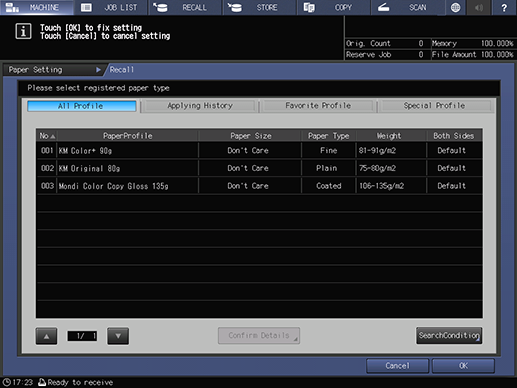Click the Orig. Count value
This screenshot has width=517, height=388.
421,43
